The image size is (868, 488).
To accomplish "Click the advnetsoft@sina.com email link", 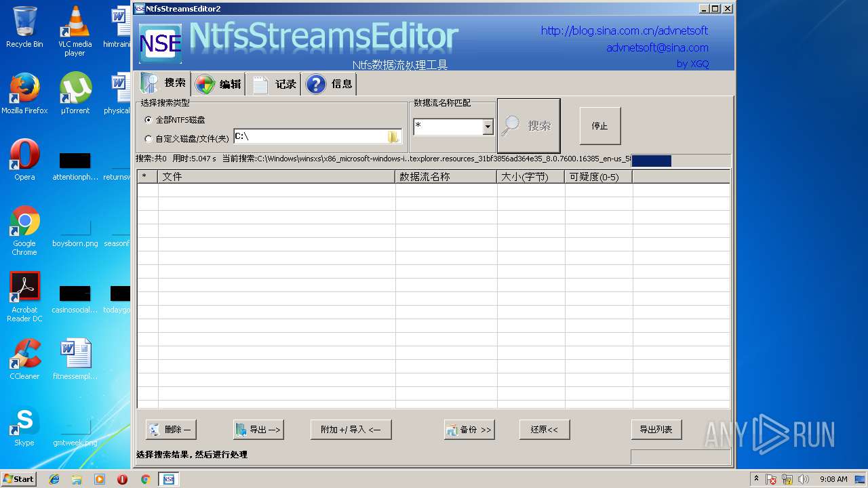I will point(657,47).
